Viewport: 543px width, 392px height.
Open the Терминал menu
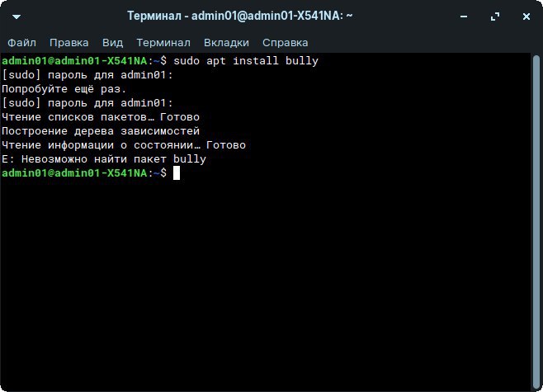(x=163, y=42)
